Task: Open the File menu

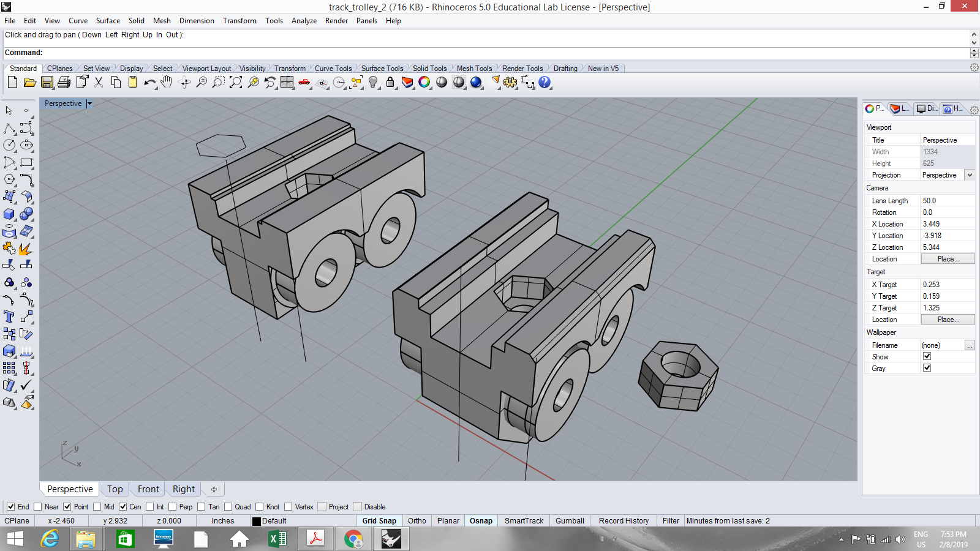Action: [x=10, y=20]
